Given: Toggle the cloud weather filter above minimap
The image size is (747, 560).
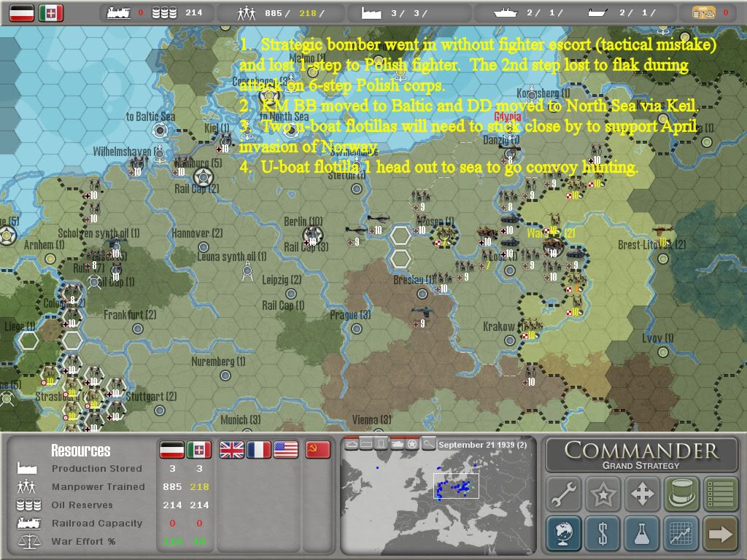Looking at the screenshot, I should tap(351, 443).
